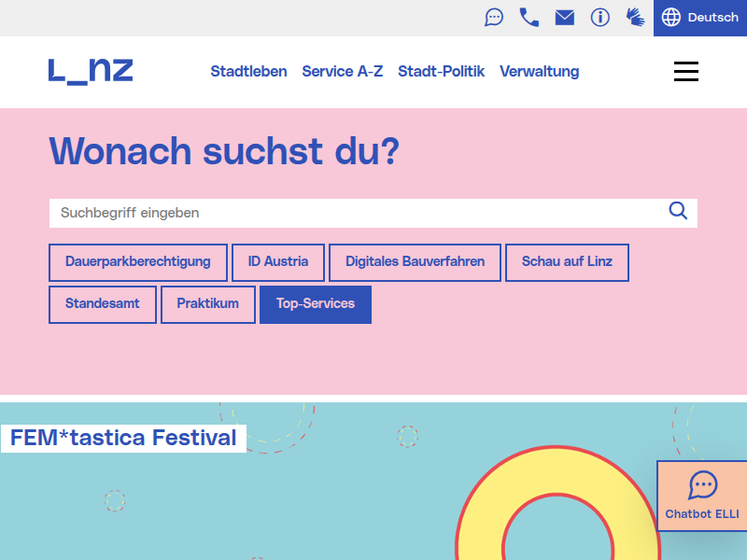Open the Verwaltung menu

click(540, 72)
